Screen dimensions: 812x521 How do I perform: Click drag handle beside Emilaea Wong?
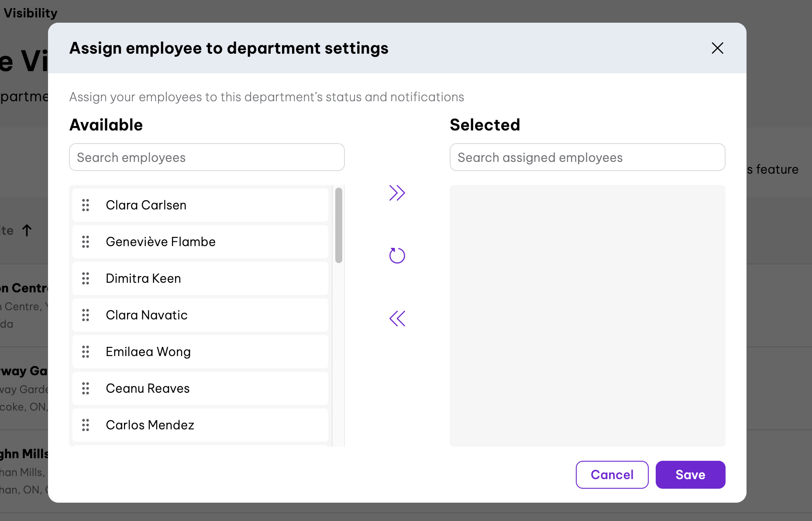tap(86, 352)
